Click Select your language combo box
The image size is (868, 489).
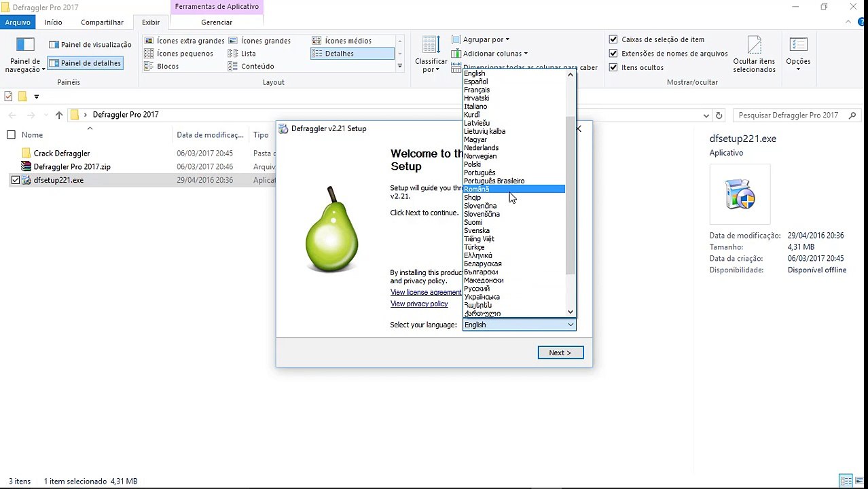[x=520, y=325]
